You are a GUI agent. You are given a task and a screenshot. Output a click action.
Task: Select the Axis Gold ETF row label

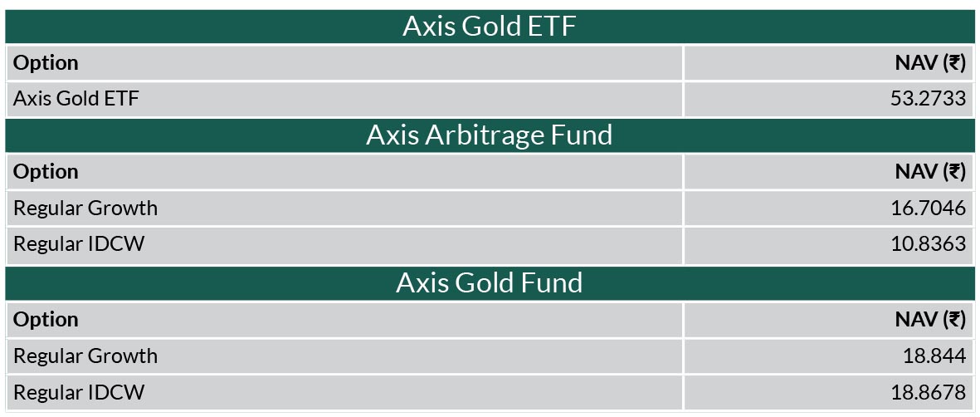pyautogui.click(x=76, y=99)
